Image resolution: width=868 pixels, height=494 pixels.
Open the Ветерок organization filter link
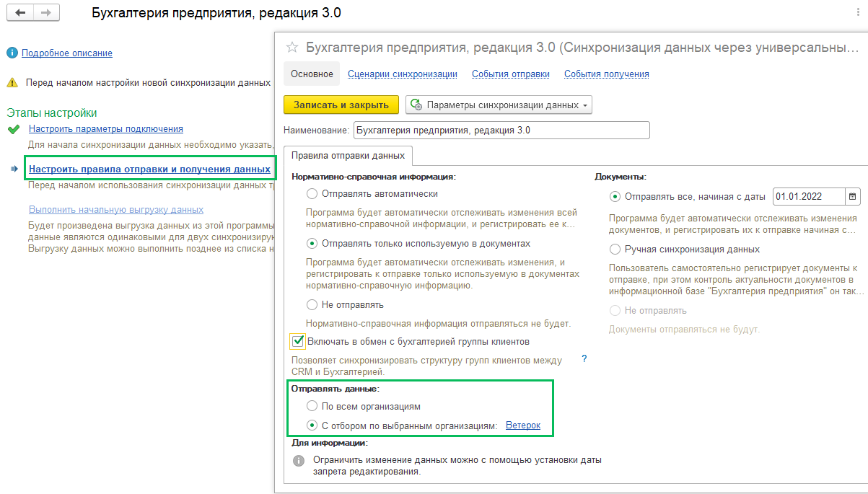523,425
